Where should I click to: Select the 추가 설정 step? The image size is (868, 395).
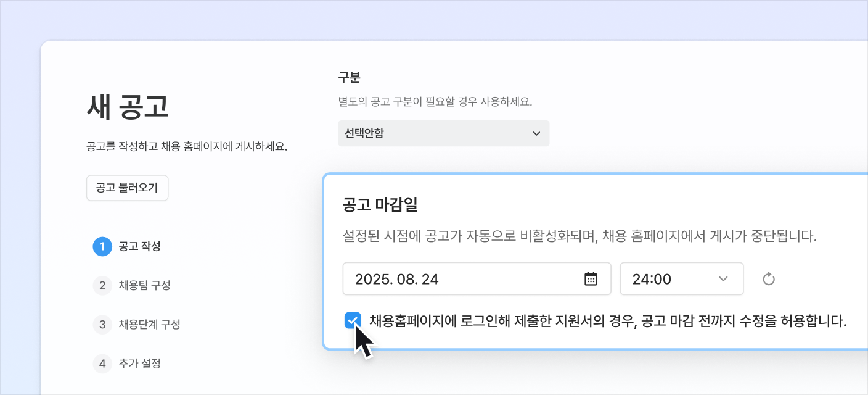(139, 364)
